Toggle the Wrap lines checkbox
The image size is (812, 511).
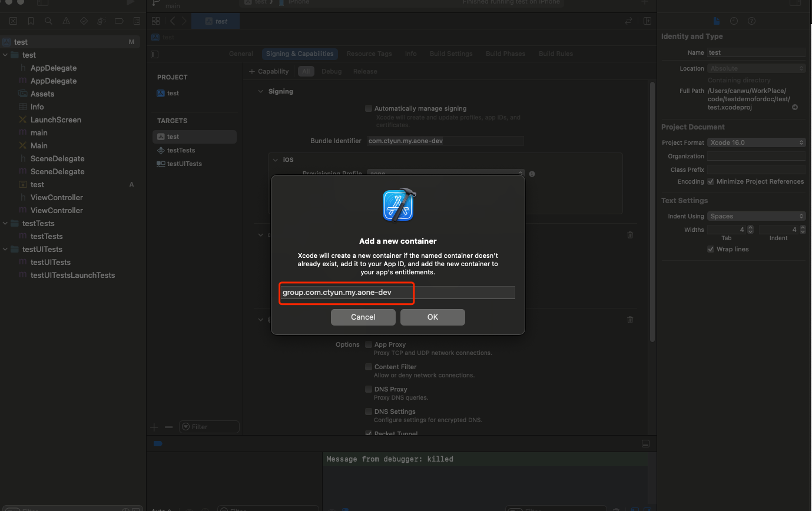click(x=711, y=249)
